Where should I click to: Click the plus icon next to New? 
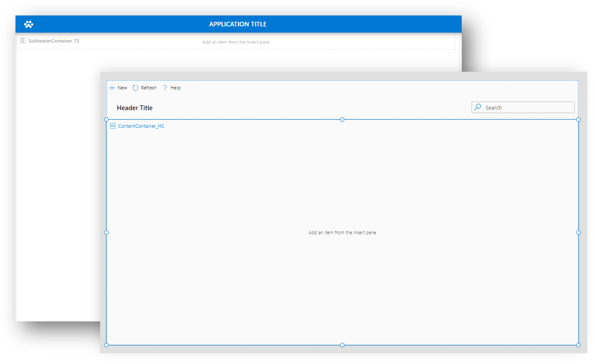point(112,88)
